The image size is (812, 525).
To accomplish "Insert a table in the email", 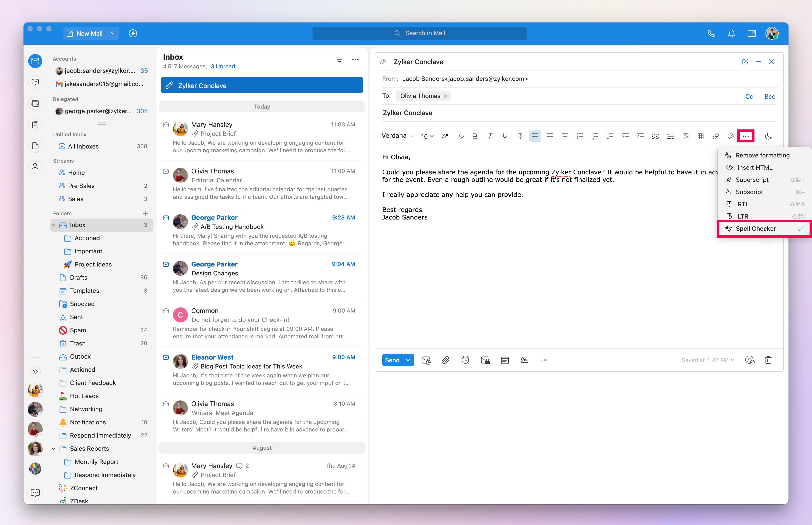I will click(x=701, y=136).
